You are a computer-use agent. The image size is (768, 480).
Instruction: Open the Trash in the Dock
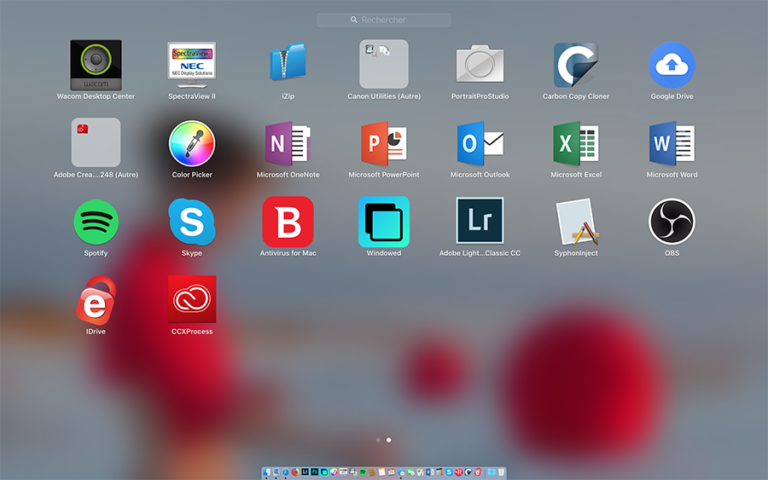click(501, 472)
